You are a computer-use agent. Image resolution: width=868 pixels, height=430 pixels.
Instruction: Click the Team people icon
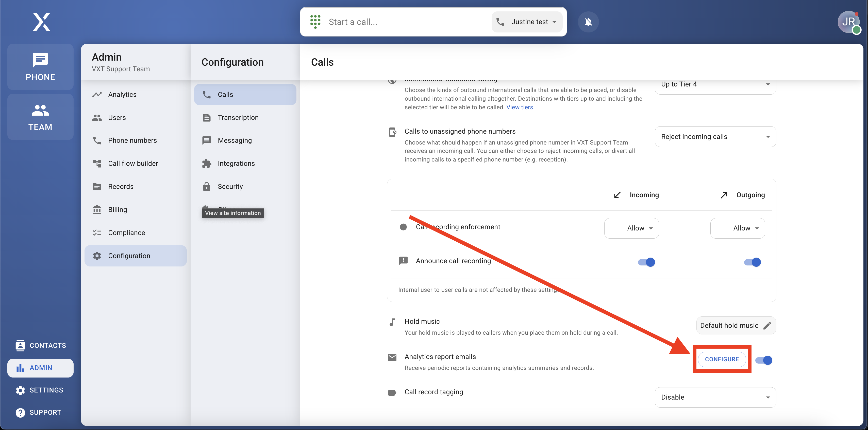point(40,110)
